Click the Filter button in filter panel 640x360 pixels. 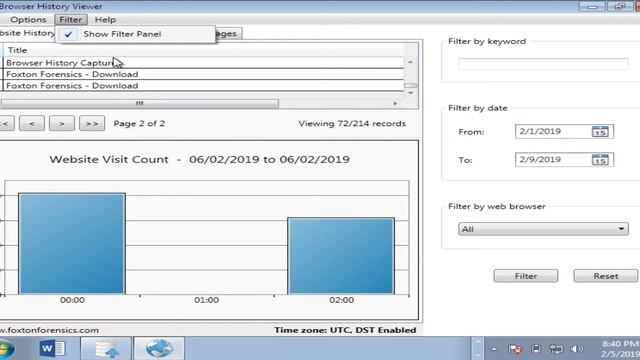point(526,276)
